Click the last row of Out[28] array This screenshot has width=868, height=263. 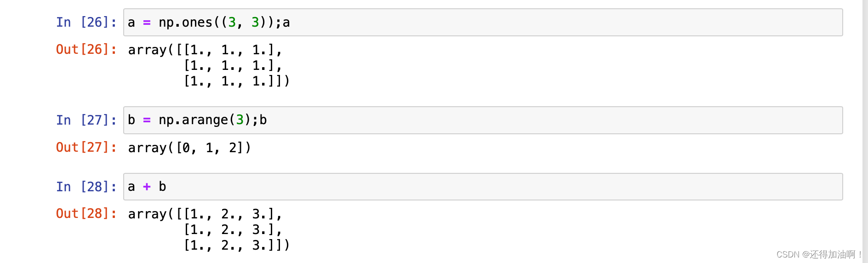(x=236, y=246)
